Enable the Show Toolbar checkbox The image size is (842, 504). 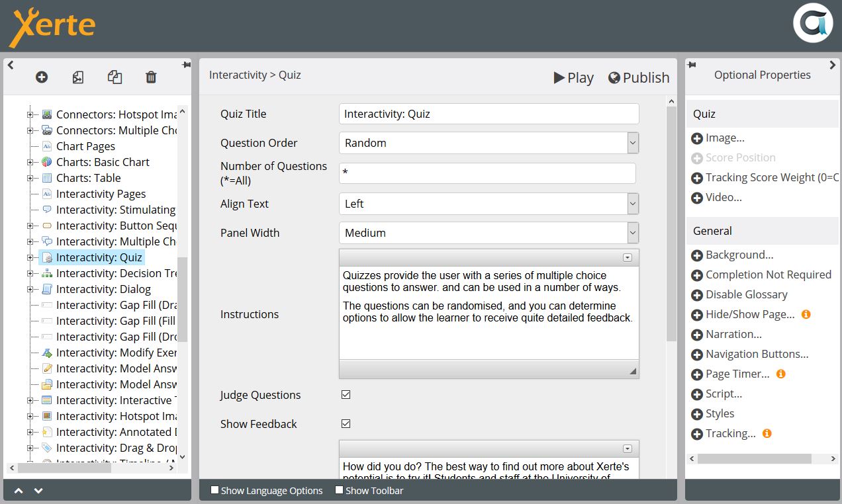(339, 490)
